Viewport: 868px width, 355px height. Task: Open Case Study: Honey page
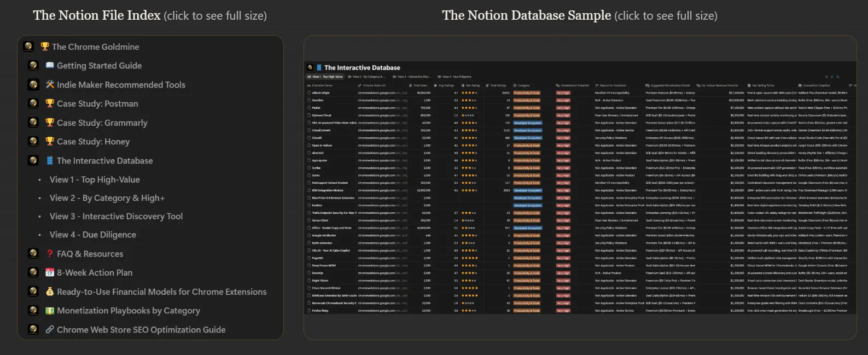point(93,141)
